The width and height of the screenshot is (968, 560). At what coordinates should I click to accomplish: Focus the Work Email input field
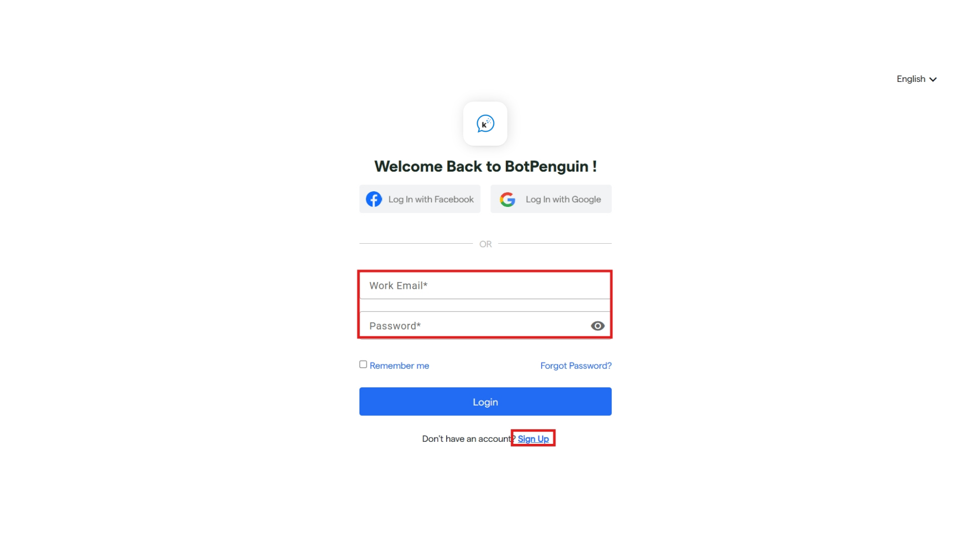[485, 286]
